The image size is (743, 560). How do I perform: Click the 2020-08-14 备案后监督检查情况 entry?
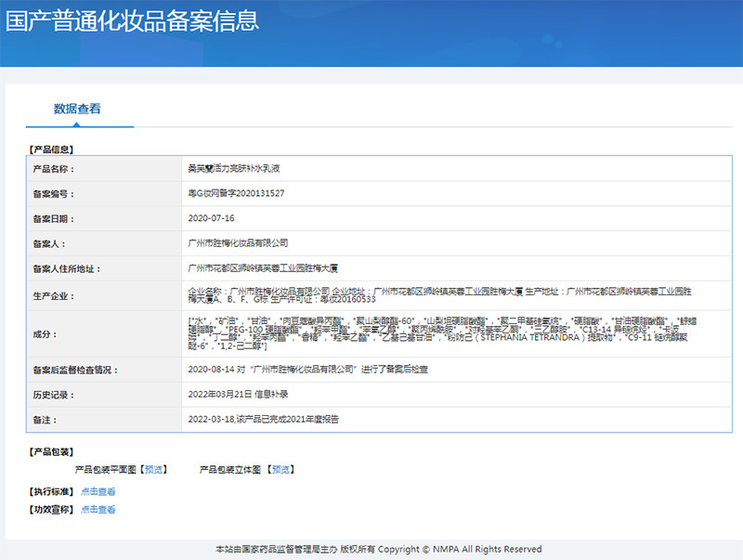tap(307, 370)
